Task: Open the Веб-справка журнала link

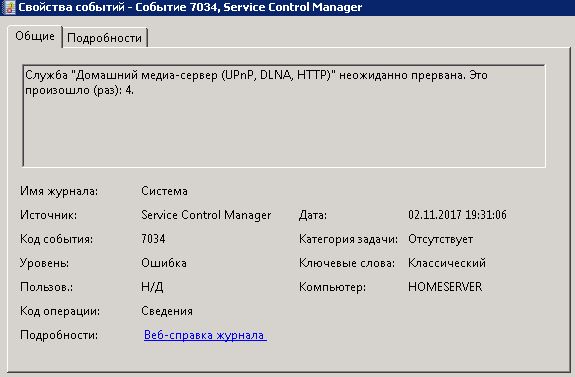Action: pos(205,335)
